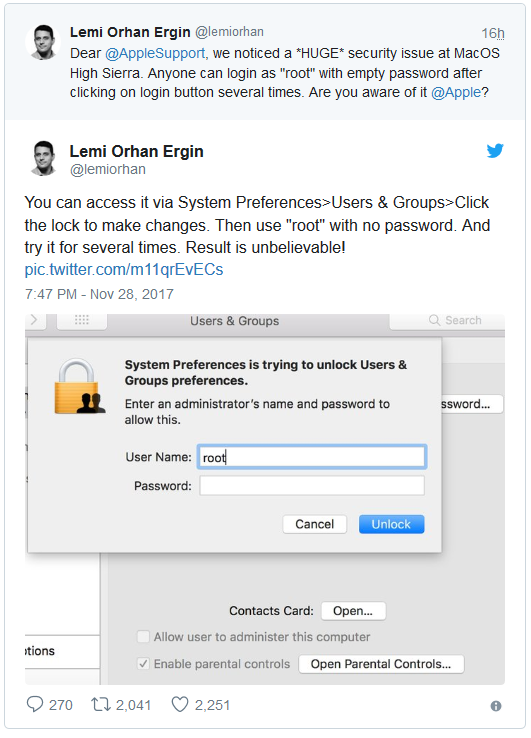The width and height of the screenshot is (531, 738).
Task: Toggle Allow user to administer this computer
Action: 143,636
